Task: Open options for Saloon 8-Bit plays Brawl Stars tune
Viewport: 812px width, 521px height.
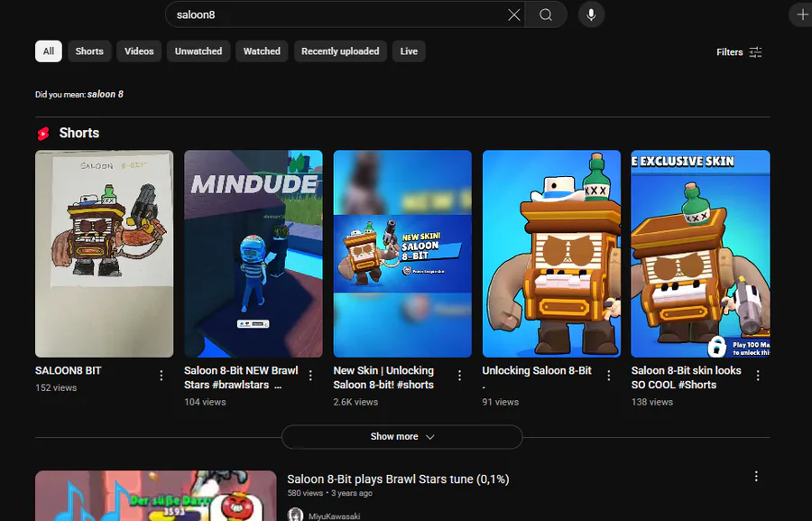Action: 756,476
